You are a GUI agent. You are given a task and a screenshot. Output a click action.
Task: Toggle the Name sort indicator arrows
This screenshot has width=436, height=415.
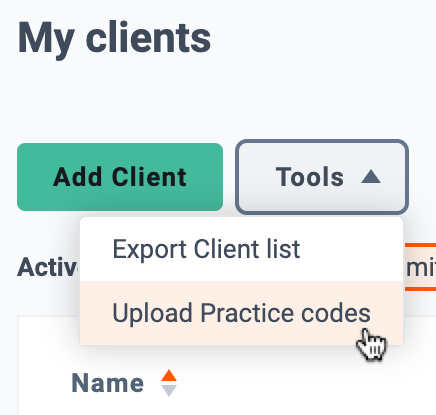(169, 383)
